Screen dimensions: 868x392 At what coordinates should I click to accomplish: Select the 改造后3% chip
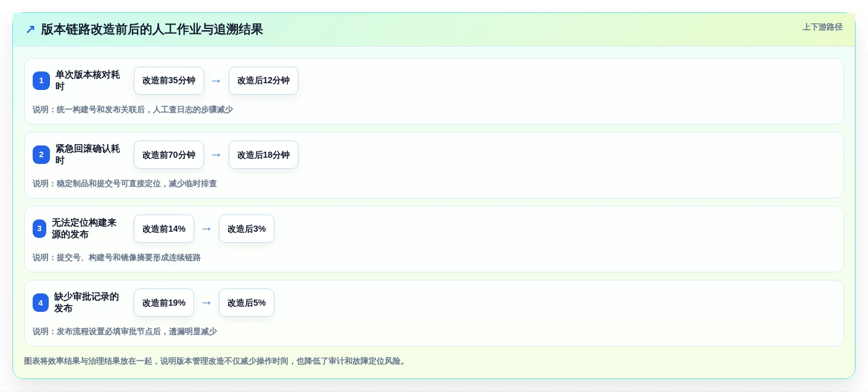[247, 229]
